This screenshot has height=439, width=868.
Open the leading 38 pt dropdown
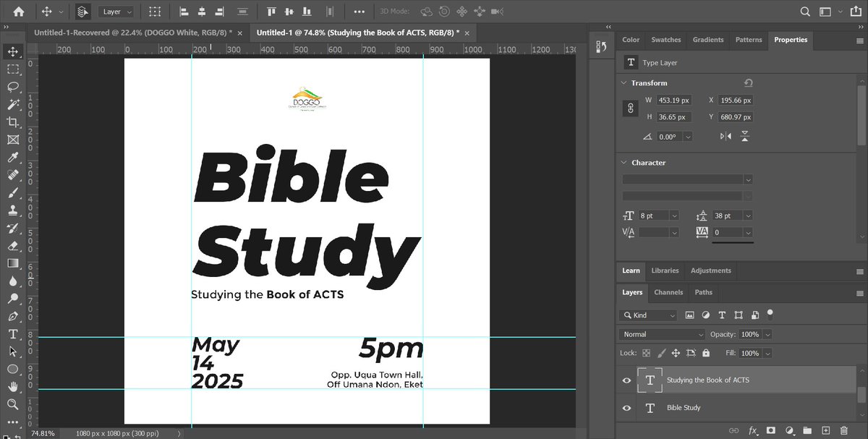coord(748,216)
